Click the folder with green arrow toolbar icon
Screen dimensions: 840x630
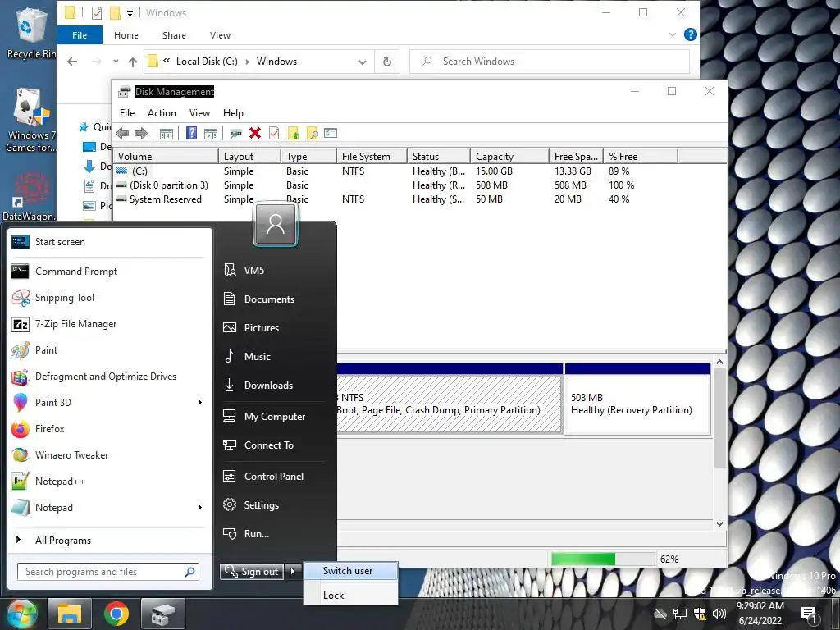pos(293,133)
